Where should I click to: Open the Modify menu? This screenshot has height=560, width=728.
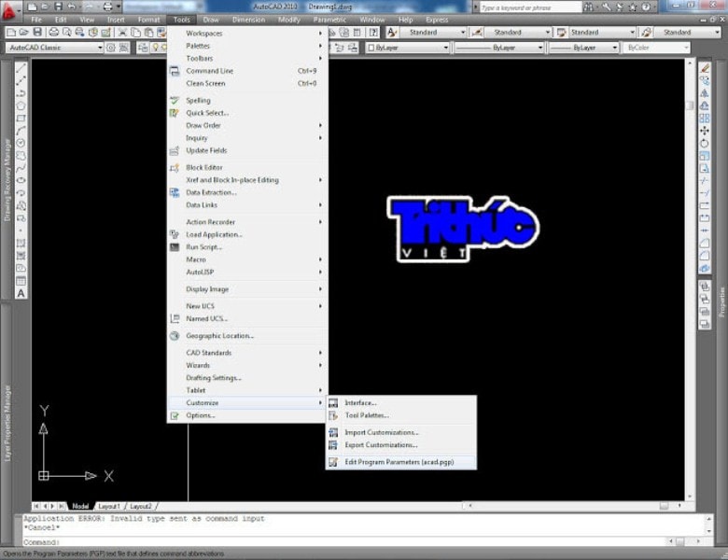(x=288, y=20)
